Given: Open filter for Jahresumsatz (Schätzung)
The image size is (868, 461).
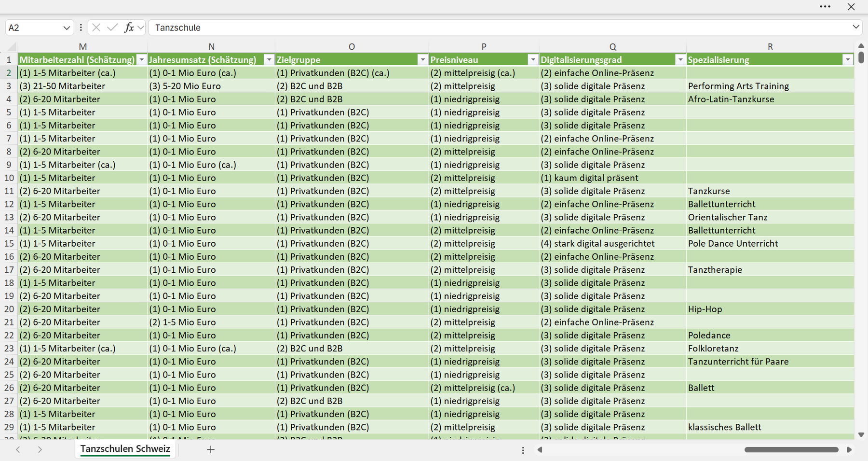Looking at the screenshot, I should click(269, 60).
